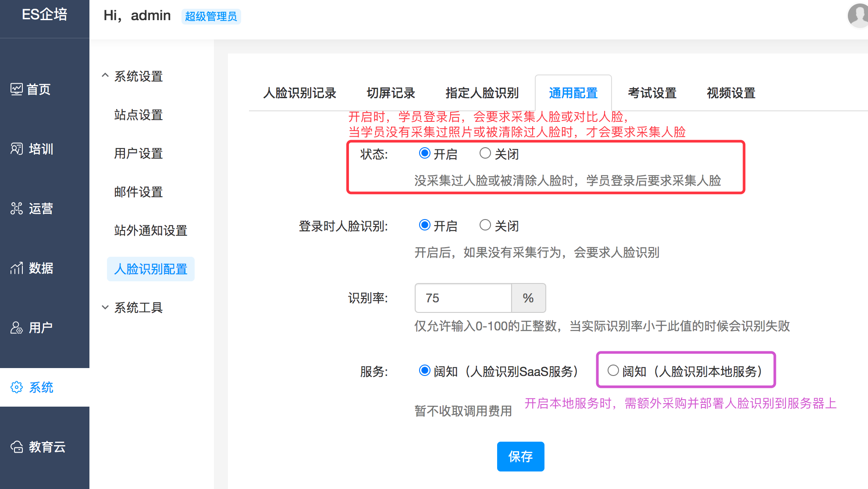Click the 首页 home icon in sidebar
868x489 pixels.
click(17, 89)
